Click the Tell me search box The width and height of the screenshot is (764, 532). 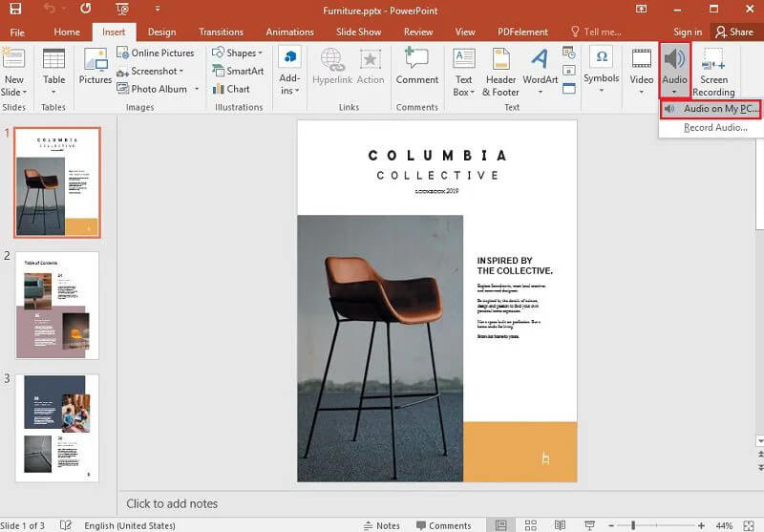click(x=596, y=32)
